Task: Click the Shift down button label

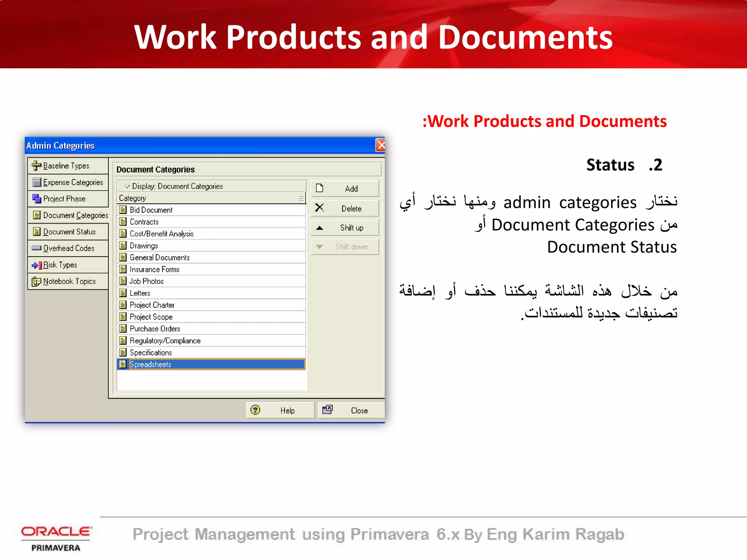Action: [352, 247]
